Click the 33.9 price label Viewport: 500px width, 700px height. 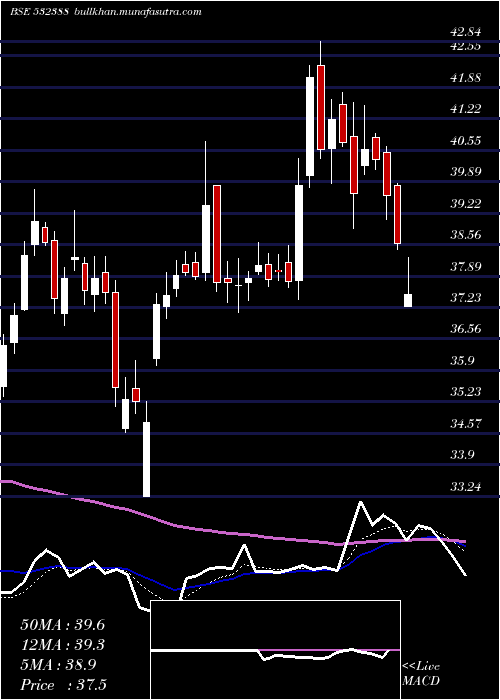462,455
